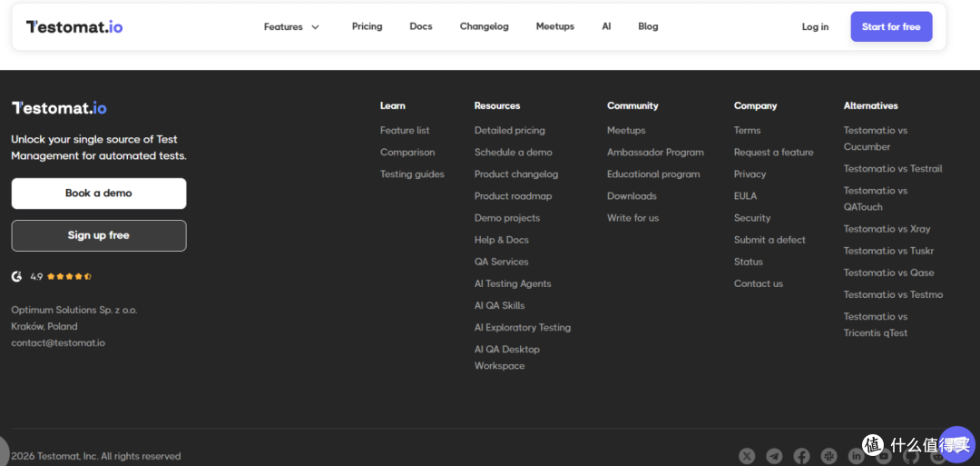Open Changelog in the top navigation

pos(485,26)
